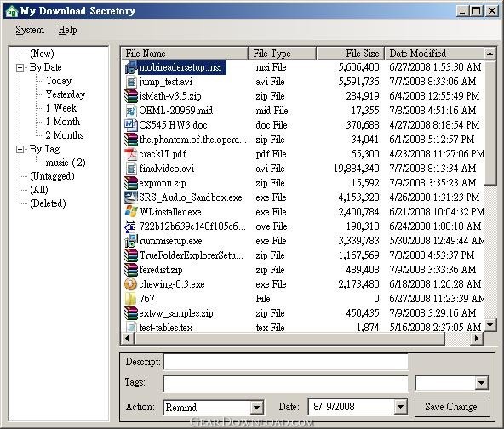Click the Save Change button
Image resolution: width=504 pixels, height=429 pixels.
(451, 407)
